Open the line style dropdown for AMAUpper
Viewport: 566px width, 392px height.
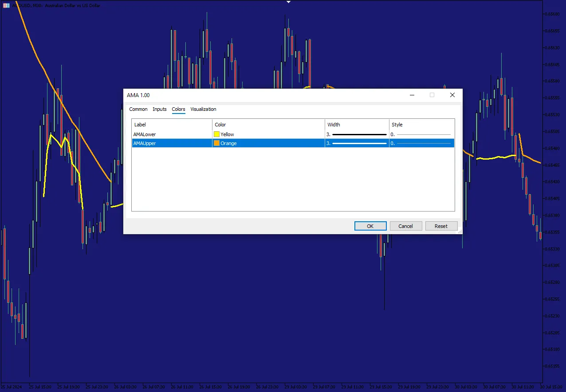(x=421, y=143)
